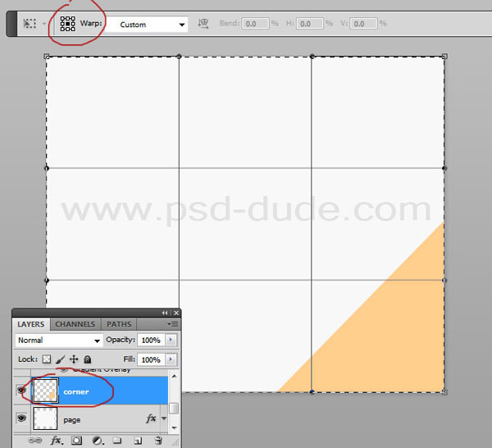Switch to the Layers tab
Viewport: 492px width, 448px height.
tap(31, 324)
